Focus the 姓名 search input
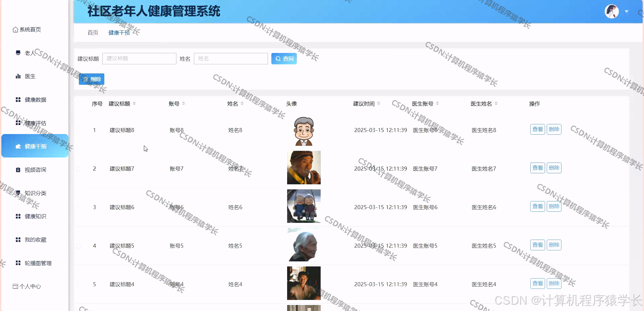644x311 pixels. [231, 59]
